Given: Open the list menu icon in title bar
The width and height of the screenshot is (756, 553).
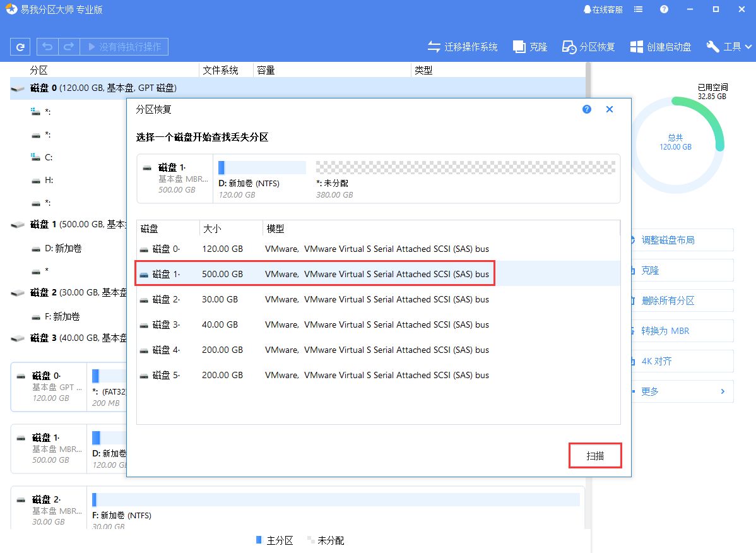Looking at the screenshot, I should [639, 9].
